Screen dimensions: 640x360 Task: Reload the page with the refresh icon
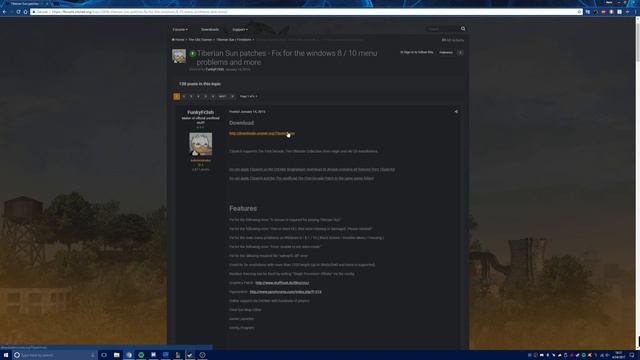18,12
